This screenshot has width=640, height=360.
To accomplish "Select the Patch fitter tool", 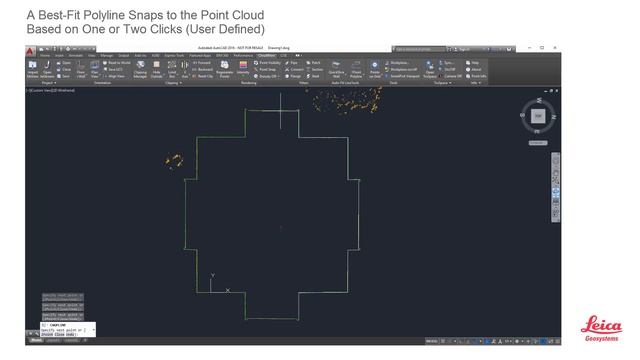I will (x=313, y=63).
